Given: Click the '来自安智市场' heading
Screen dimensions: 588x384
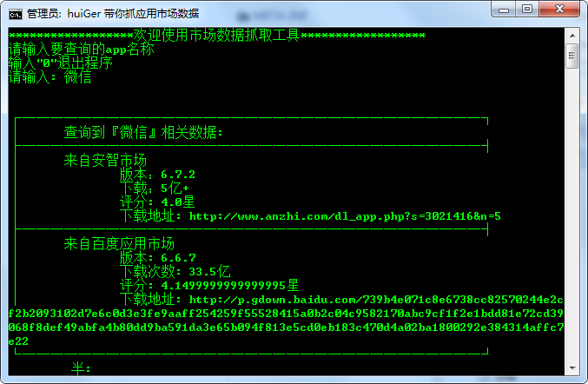Looking at the screenshot, I should (105, 161).
